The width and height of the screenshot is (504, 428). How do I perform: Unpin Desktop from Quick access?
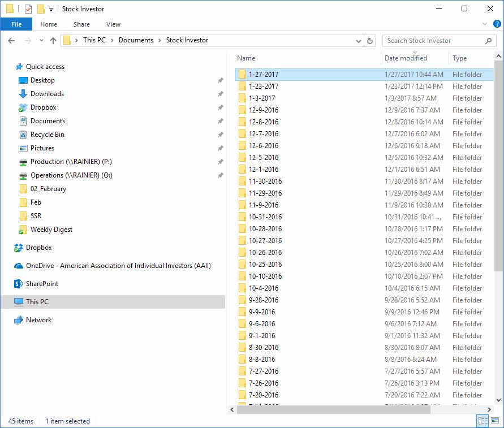(x=220, y=80)
